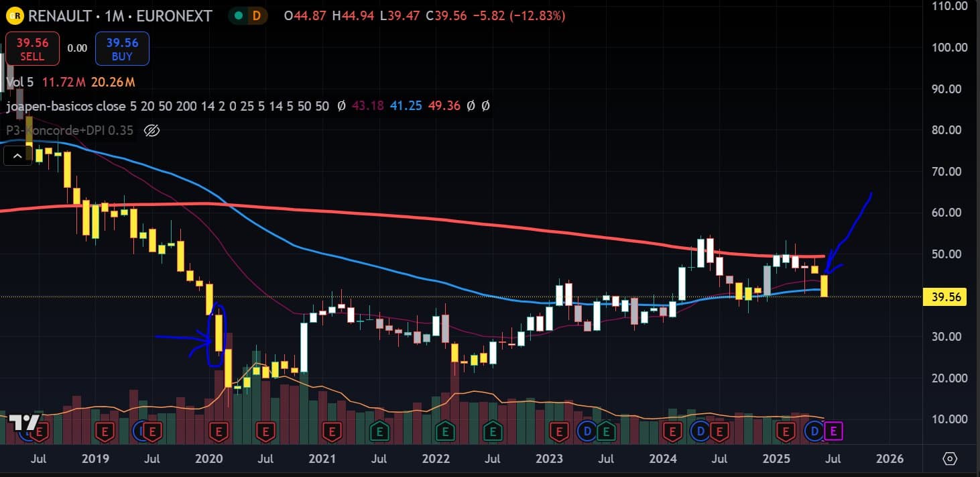
Task: Show the P3-Koncorde+DPI indicator via eye icon
Action: (152, 130)
